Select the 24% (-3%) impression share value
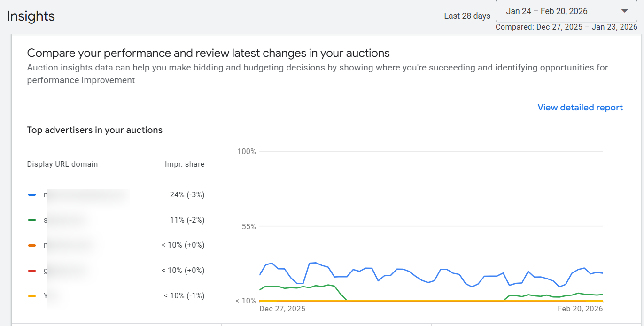The height and width of the screenshot is (326, 644). (187, 194)
